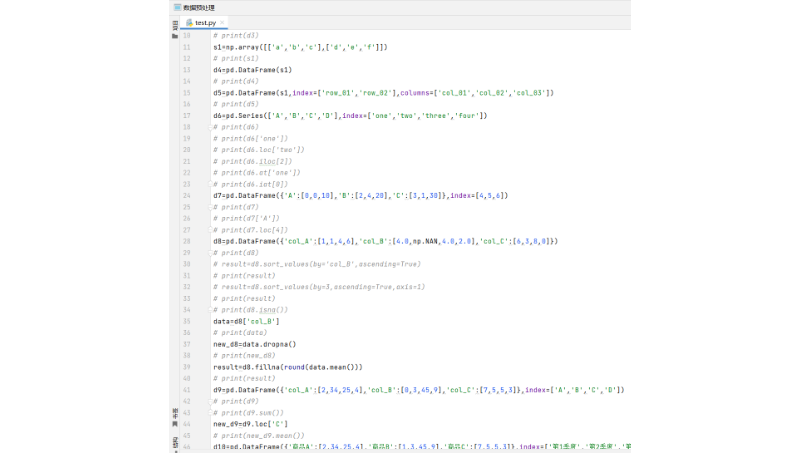Click line "new_d9=d9.loc['C']"
This screenshot has width=800, height=453.
point(251,424)
